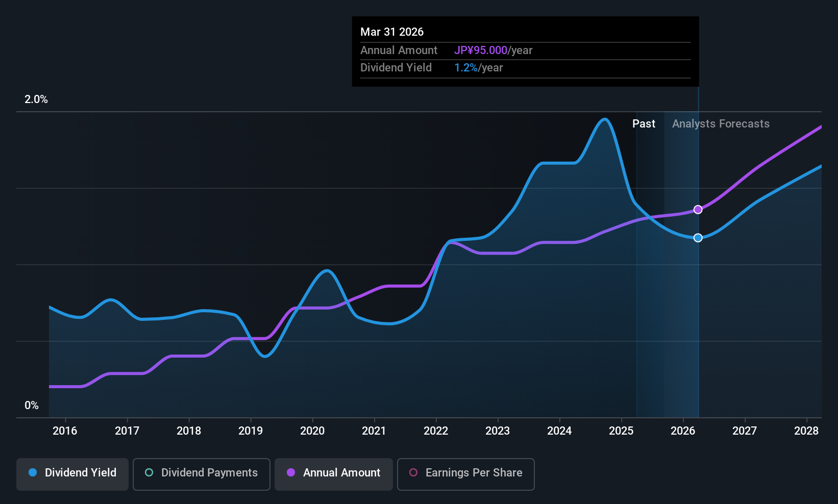Screen dimensions: 838x504
Task: Click the 2.0% y-axis label
Action: (36, 99)
